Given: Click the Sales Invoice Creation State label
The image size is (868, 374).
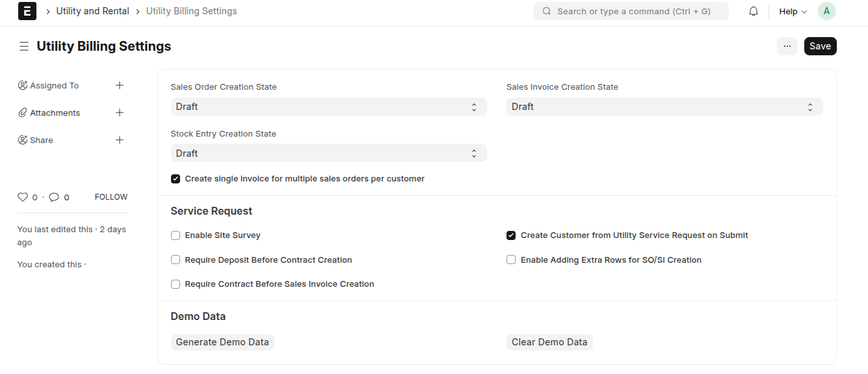Looking at the screenshot, I should (x=562, y=87).
